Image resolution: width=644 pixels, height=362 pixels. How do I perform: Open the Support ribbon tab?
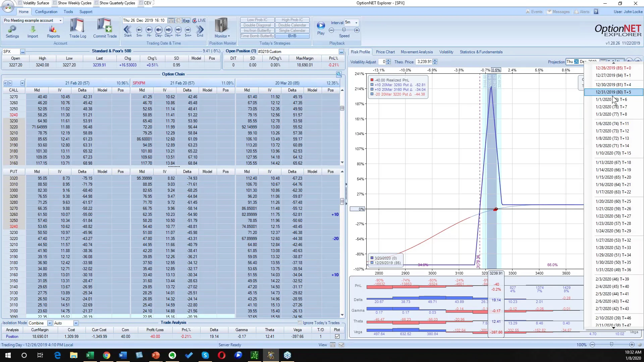click(86, 12)
